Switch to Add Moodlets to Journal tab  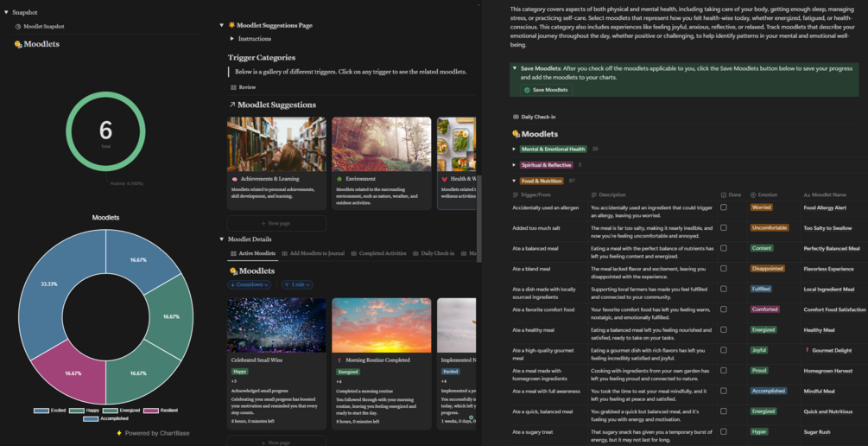click(314, 253)
